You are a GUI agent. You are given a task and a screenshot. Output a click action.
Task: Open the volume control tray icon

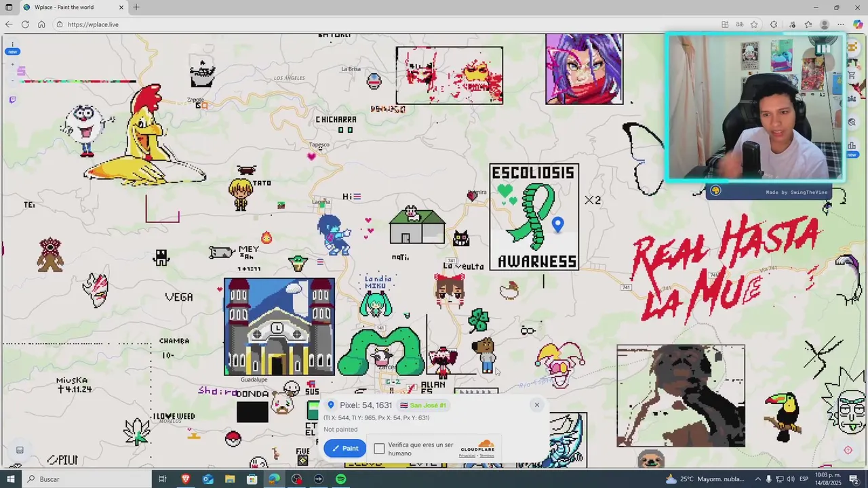click(791, 479)
